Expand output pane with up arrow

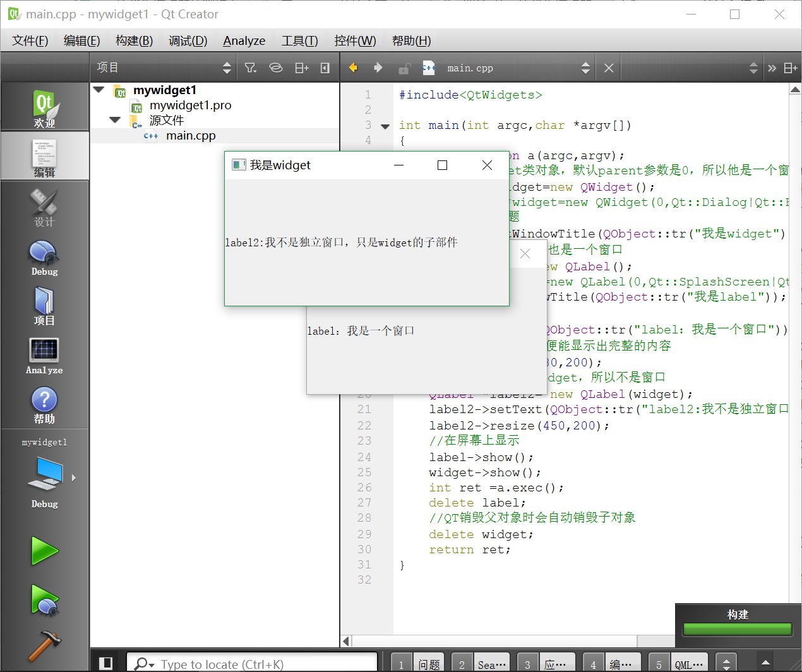coord(765,663)
